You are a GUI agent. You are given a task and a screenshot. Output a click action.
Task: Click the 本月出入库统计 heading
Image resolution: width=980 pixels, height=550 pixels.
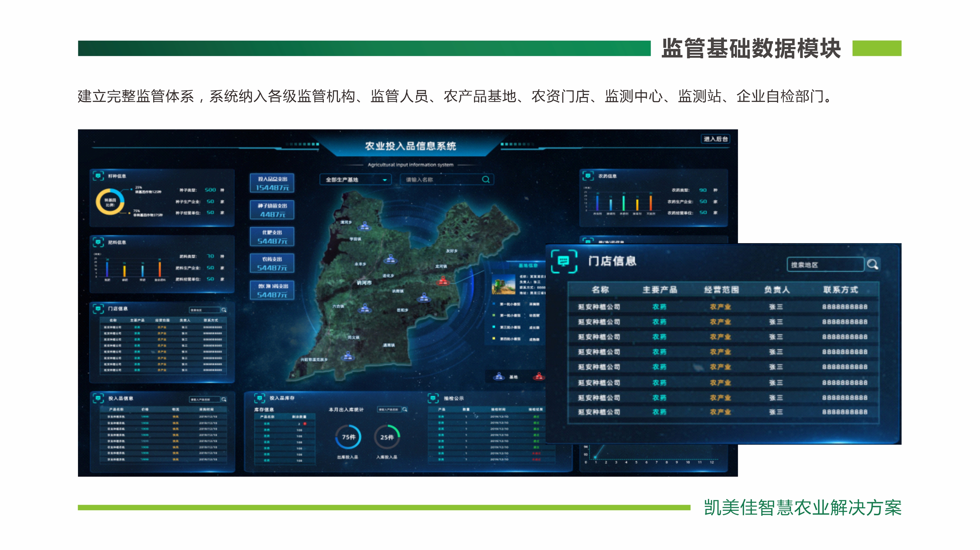(x=346, y=410)
